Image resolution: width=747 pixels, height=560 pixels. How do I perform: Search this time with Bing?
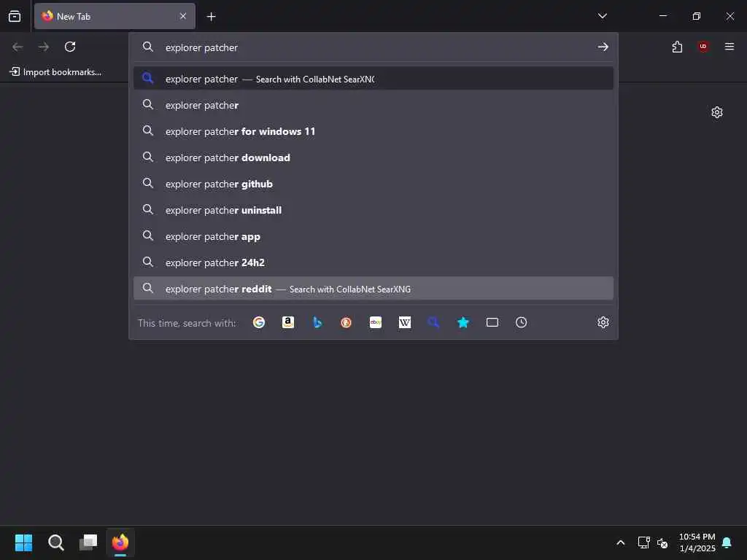(x=317, y=322)
